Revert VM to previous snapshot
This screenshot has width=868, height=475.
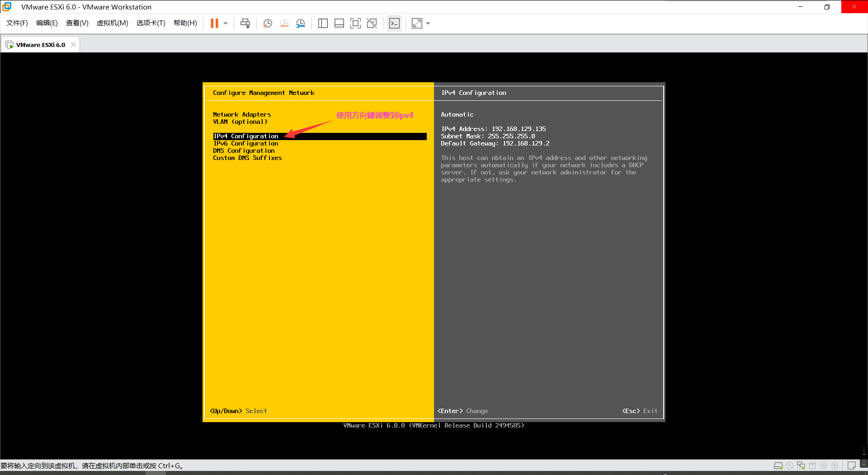pos(284,24)
